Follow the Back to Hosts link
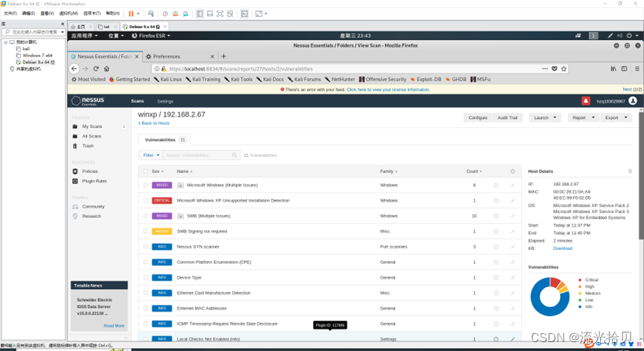Viewport: 644px width, 351px height. click(x=153, y=123)
